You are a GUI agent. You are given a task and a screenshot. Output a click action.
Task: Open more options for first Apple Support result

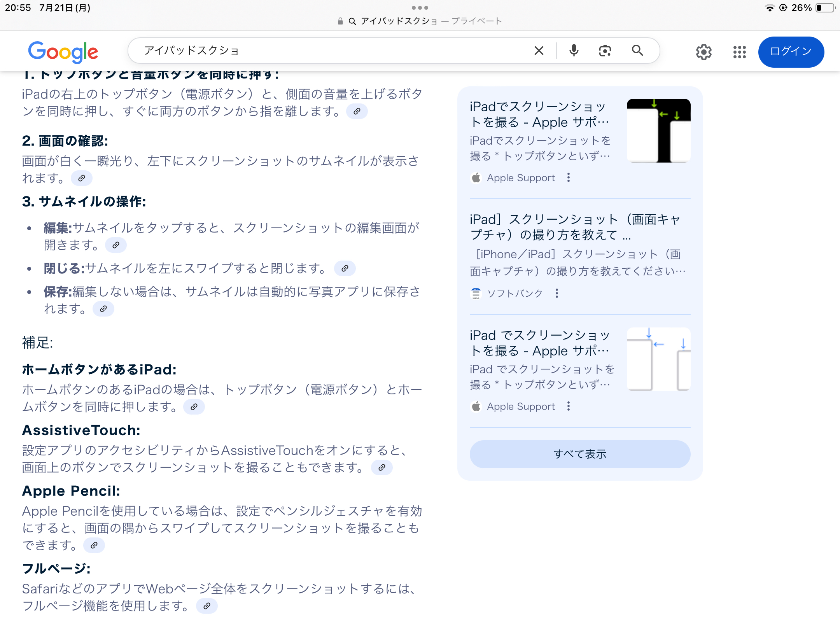click(568, 178)
